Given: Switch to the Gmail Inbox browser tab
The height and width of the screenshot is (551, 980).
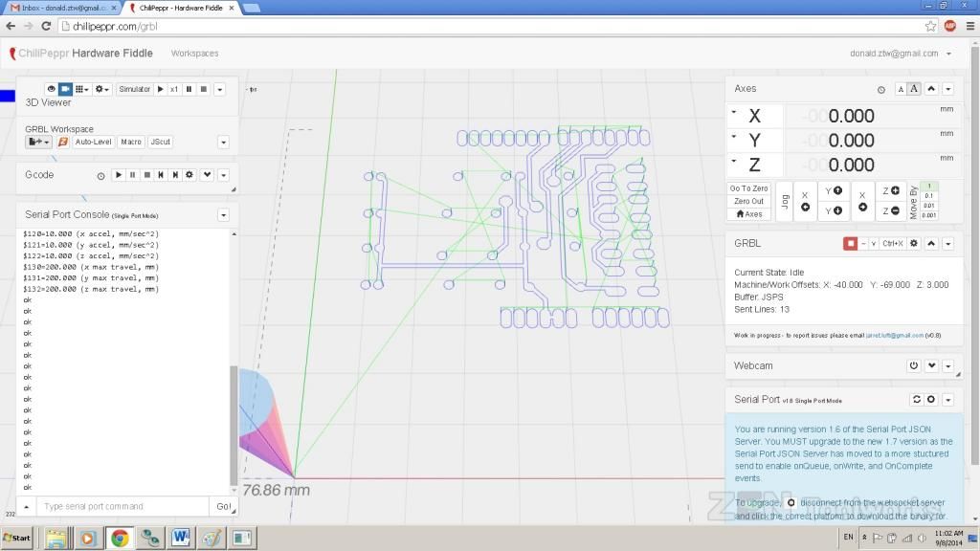Looking at the screenshot, I should [57, 7].
